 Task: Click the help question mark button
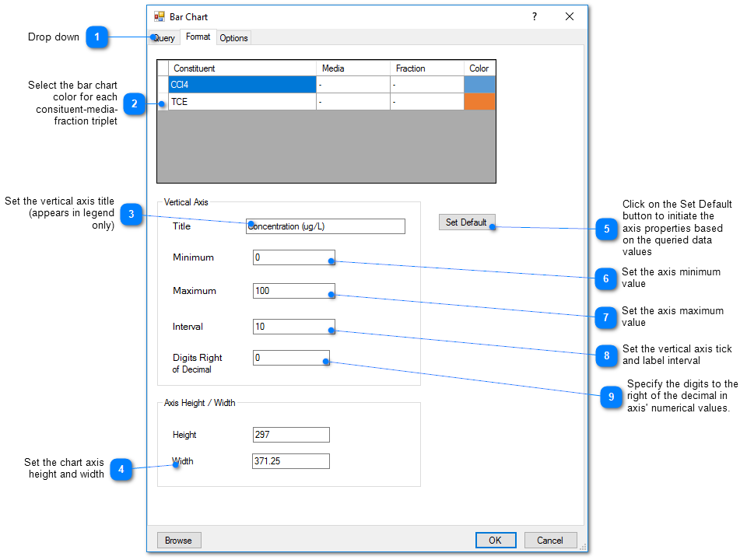tap(534, 16)
